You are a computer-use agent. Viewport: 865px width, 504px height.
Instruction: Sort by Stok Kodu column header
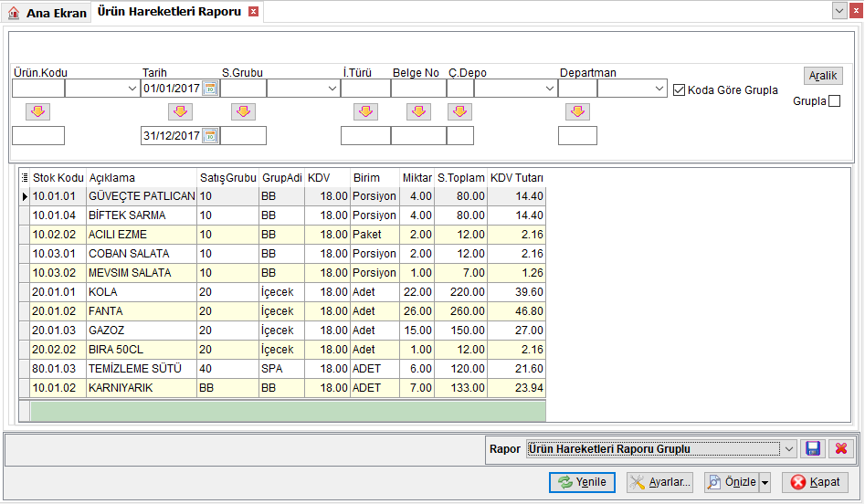(x=58, y=177)
